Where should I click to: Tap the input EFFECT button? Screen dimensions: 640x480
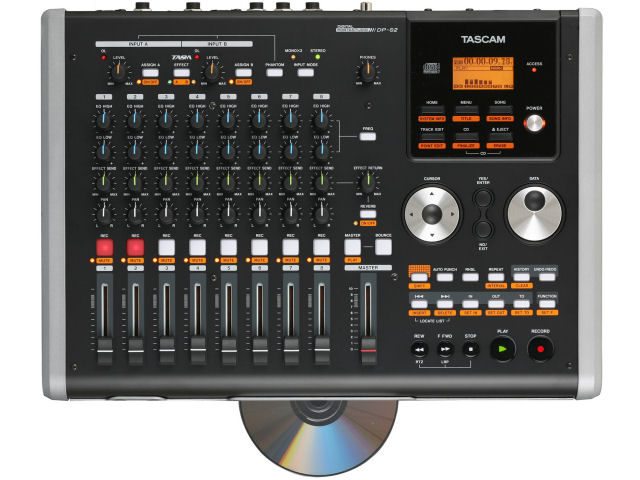(181, 73)
